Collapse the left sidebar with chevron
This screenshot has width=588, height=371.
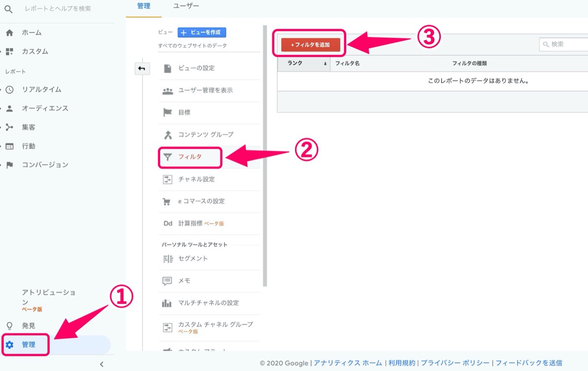101,364
